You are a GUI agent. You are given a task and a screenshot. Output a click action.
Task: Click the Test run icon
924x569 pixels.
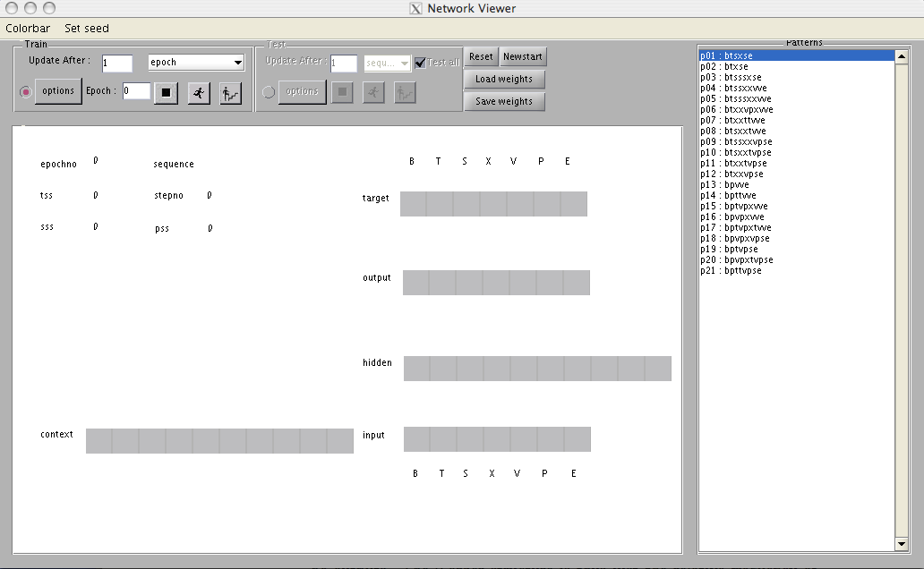coord(373,92)
